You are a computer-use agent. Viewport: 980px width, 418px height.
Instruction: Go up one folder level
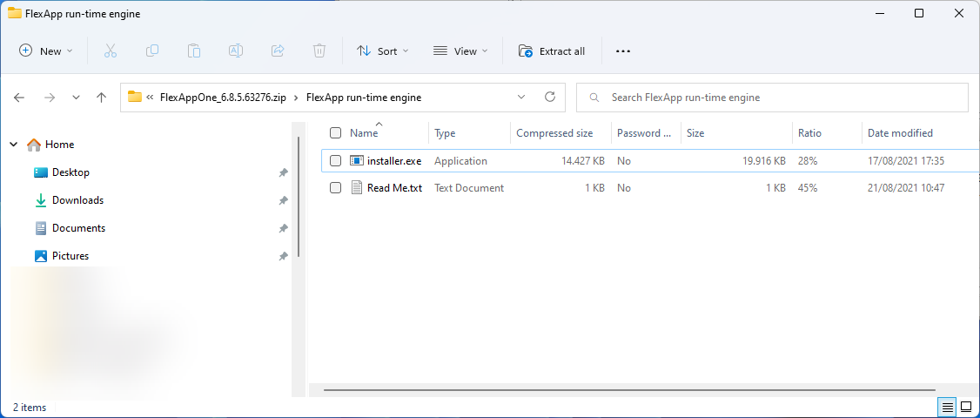coord(101,98)
